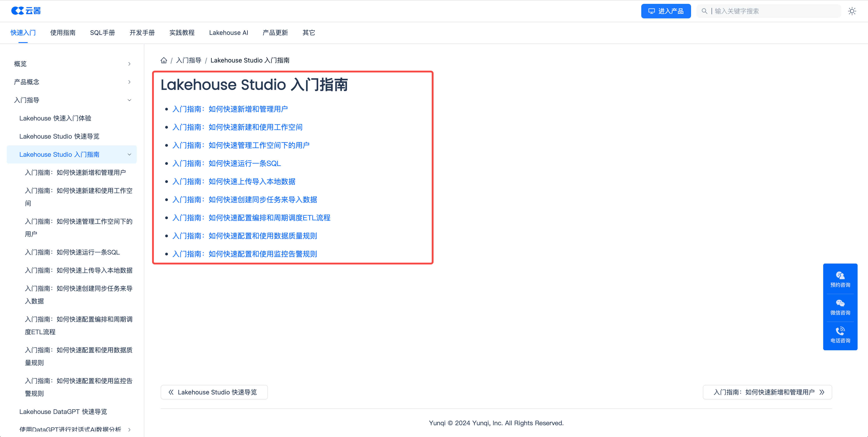Image resolution: width=868 pixels, height=437 pixels.
Task: Collapse the Lakehouse Studio 入门指南 section
Action: click(129, 154)
